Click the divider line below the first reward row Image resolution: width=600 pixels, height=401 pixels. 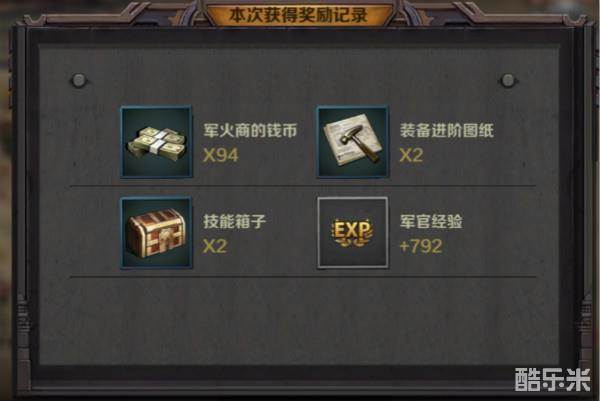(x=302, y=186)
